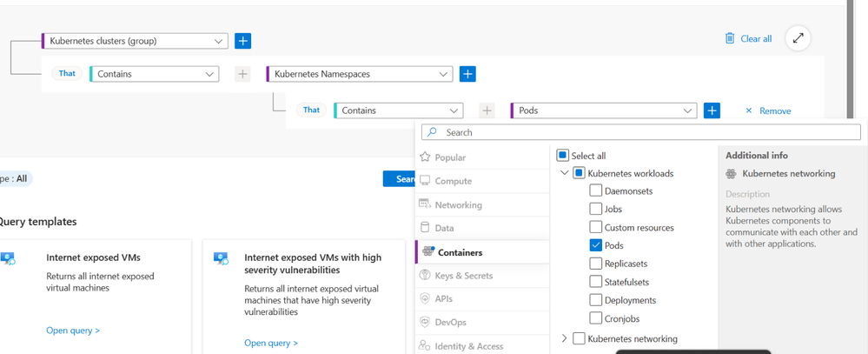
Task: Click That label before Pods row
Action: tap(311, 110)
